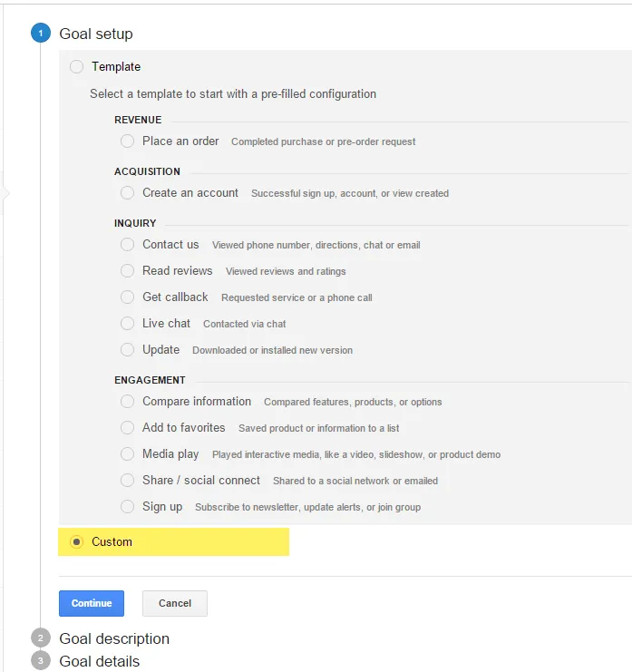The image size is (632, 672).
Task: Choose the Read reviews template
Action: (127, 271)
